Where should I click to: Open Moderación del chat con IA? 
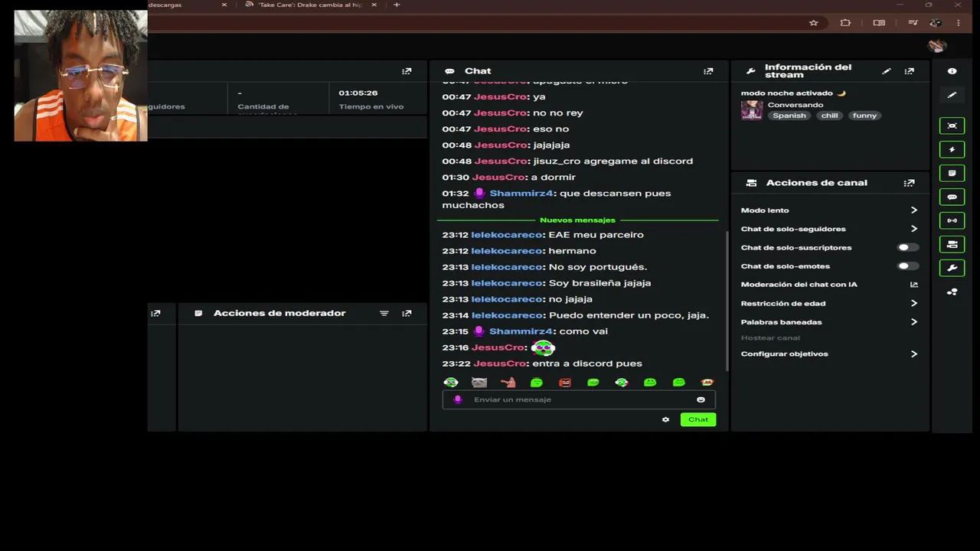(913, 285)
